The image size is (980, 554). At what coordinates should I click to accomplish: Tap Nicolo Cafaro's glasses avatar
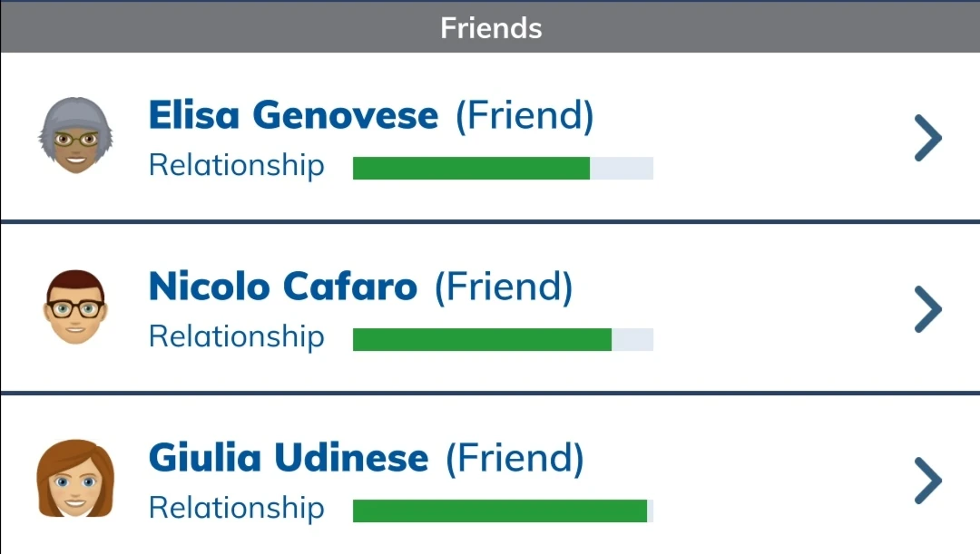(x=74, y=308)
